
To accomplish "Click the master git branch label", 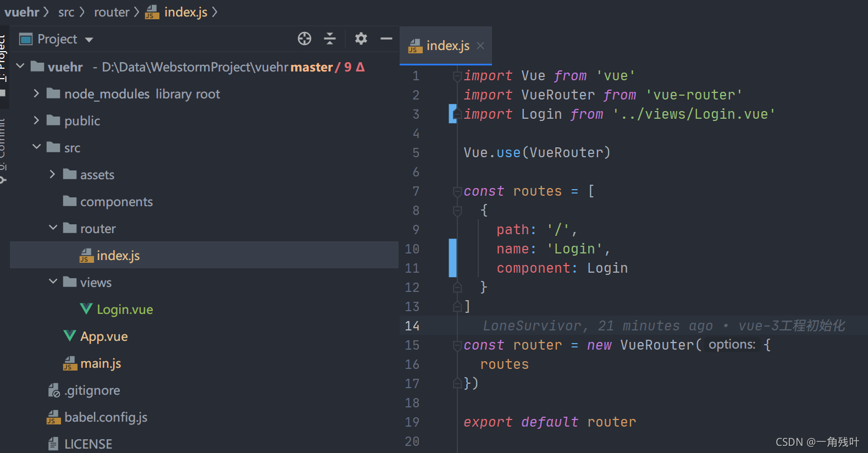I will [312, 67].
